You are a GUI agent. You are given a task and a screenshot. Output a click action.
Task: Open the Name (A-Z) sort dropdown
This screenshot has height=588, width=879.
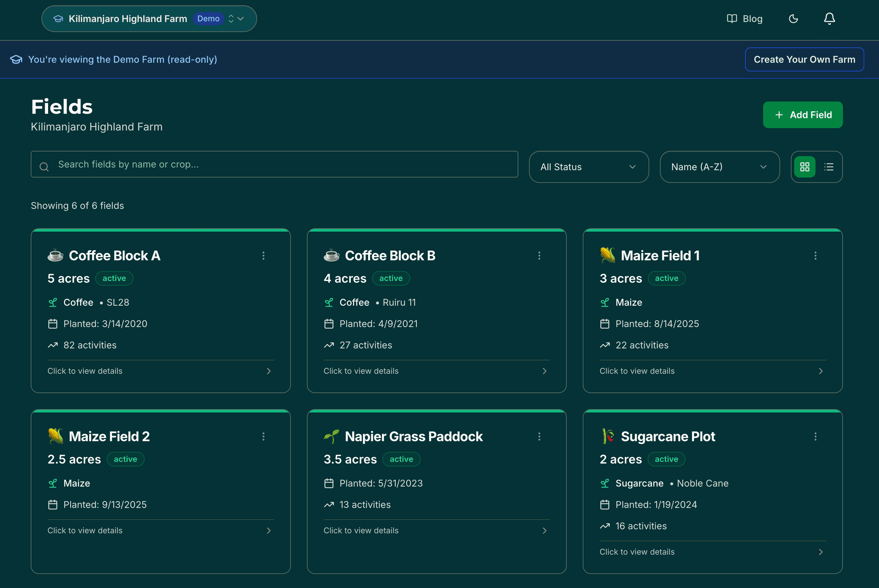click(719, 167)
